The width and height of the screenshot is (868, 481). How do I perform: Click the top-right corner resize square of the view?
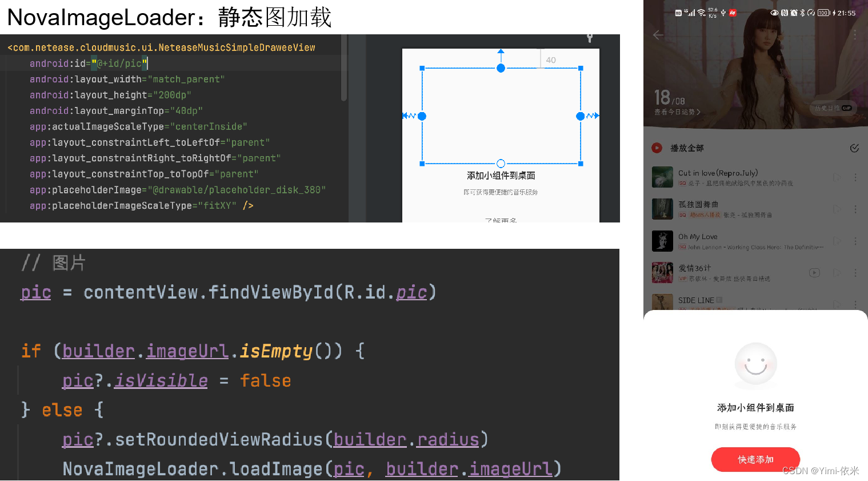point(581,68)
